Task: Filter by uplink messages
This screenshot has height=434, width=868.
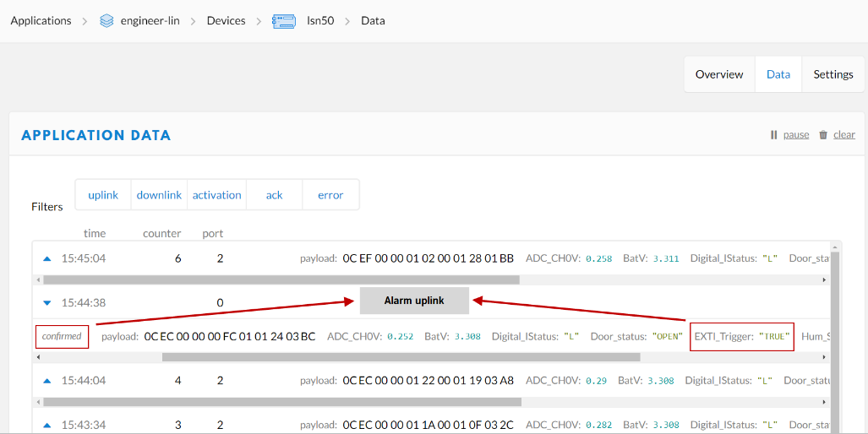Action: pyautogui.click(x=103, y=194)
